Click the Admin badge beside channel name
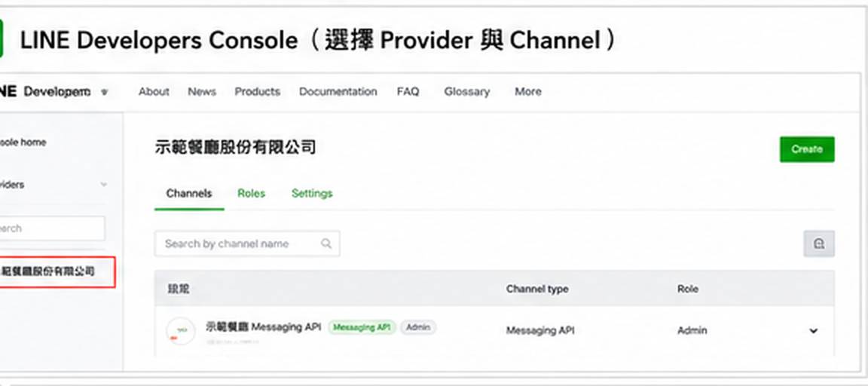Viewport: 868px width, 386px height. tap(418, 327)
